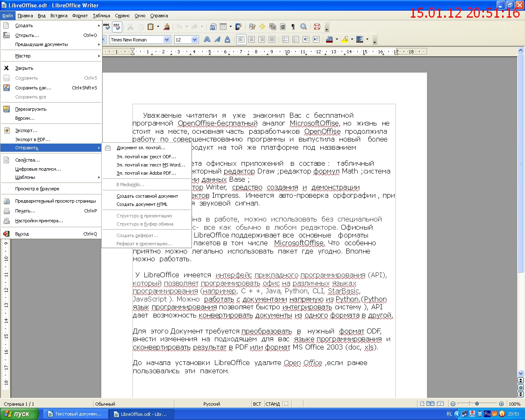Viewport: 525px width, 420px height.
Task: Open Background Color dropdown arrow
Action: click(367, 39)
